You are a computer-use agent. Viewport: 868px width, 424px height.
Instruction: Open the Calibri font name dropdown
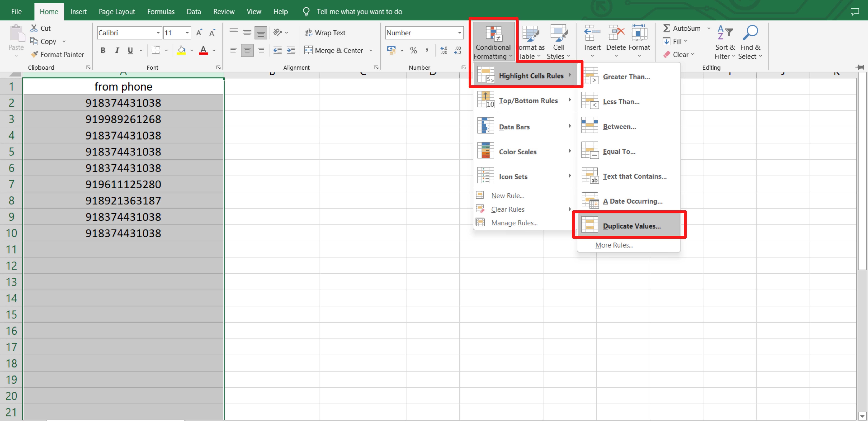158,33
